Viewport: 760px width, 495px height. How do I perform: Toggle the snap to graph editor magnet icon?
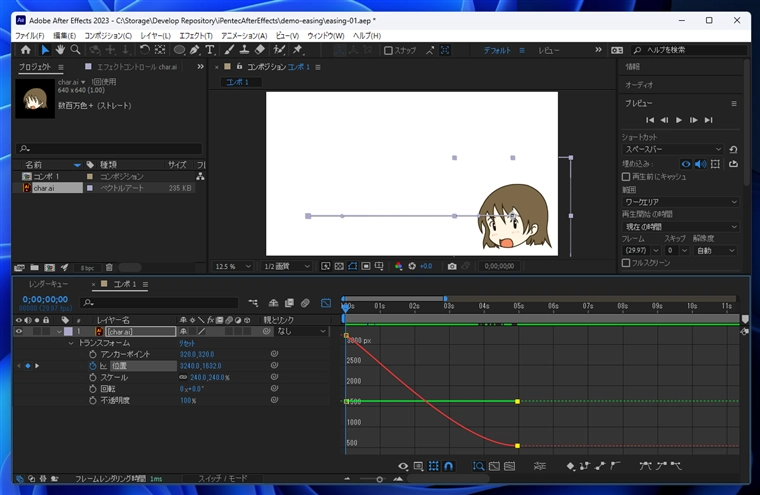(x=449, y=466)
